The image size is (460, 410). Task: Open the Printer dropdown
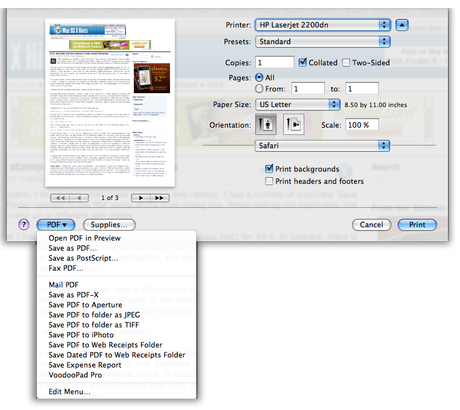[323, 25]
